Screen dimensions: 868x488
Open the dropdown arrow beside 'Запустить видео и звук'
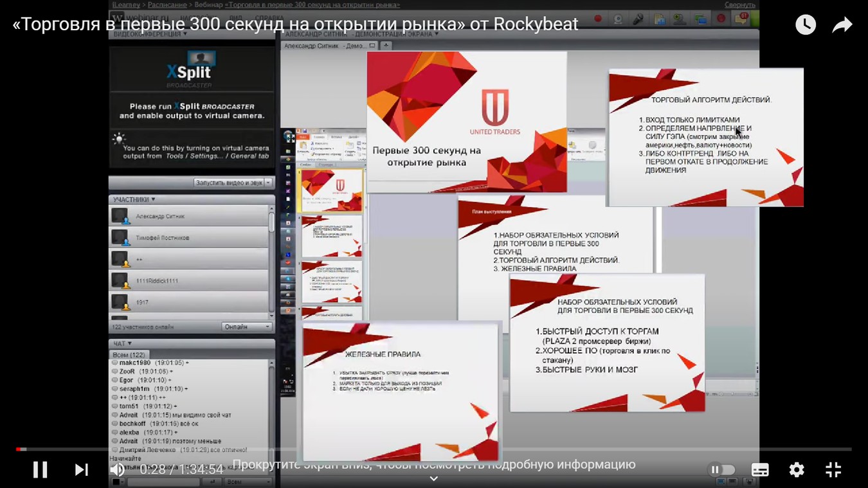coord(268,183)
